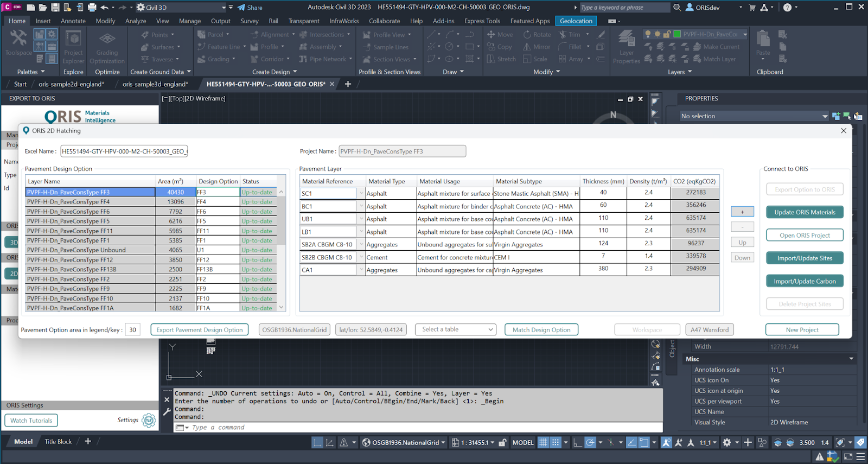Switch to the Annotate ribbon tab
The height and width of the screenshot is (464, 868).
pos(73,21)
